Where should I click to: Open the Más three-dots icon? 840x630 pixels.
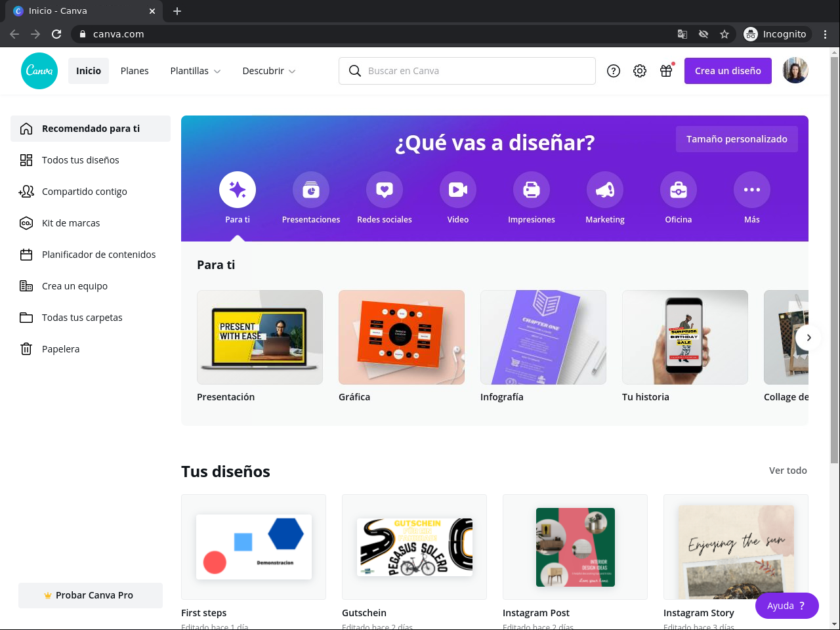(x=752, y=190)
